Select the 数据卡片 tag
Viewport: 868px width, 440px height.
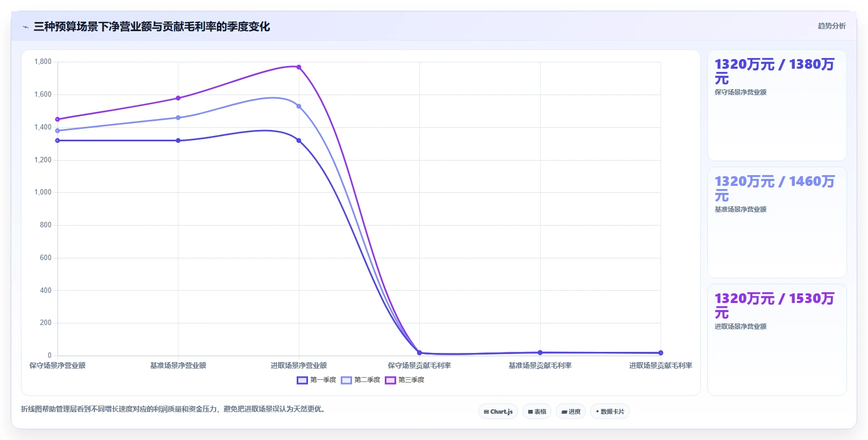[x=610, y=412]
